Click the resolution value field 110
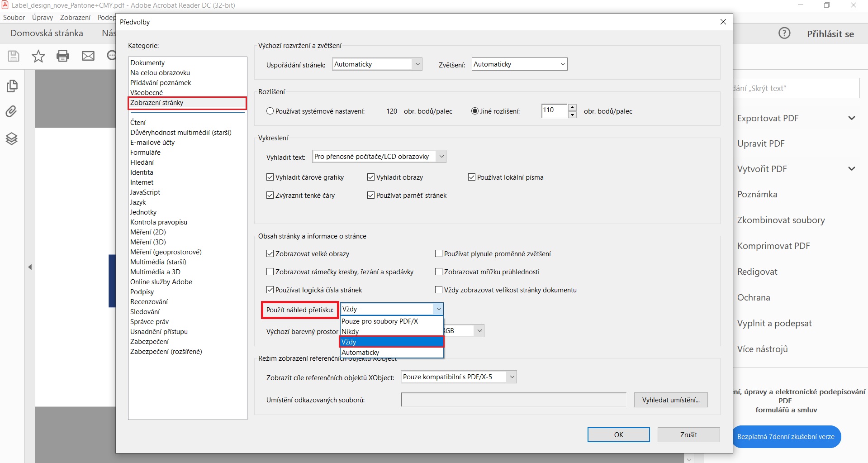The image size is (868, 463). tap(554, 111)
